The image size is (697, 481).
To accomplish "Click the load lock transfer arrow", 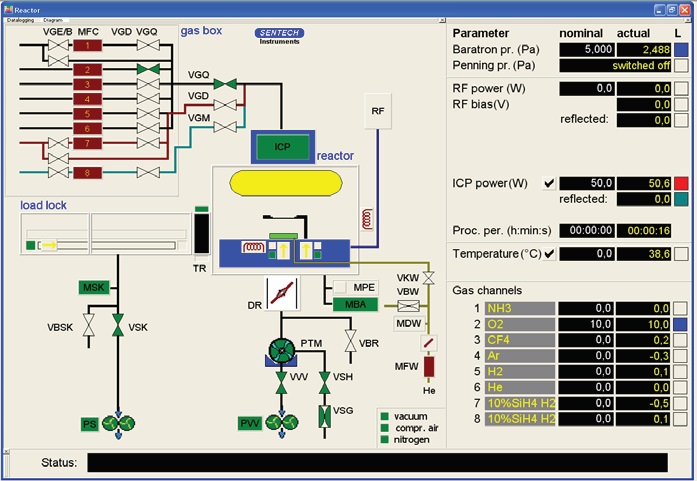I will (x=49, y=245).
